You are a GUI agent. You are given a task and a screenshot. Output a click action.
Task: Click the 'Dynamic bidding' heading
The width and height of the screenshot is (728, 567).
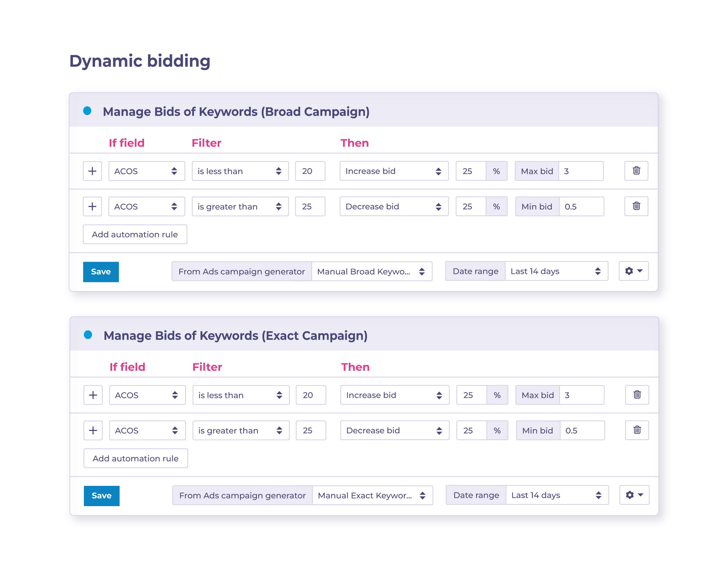tap(140, 61)
